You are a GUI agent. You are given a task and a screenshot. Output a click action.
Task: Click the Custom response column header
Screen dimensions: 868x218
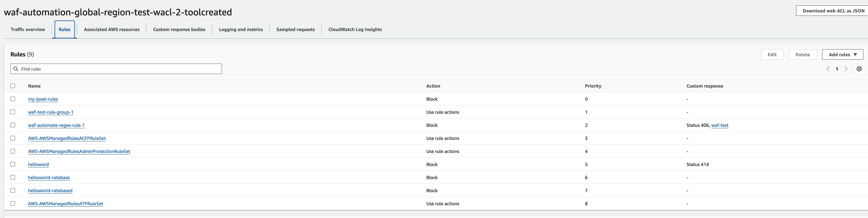pos(705,86)
